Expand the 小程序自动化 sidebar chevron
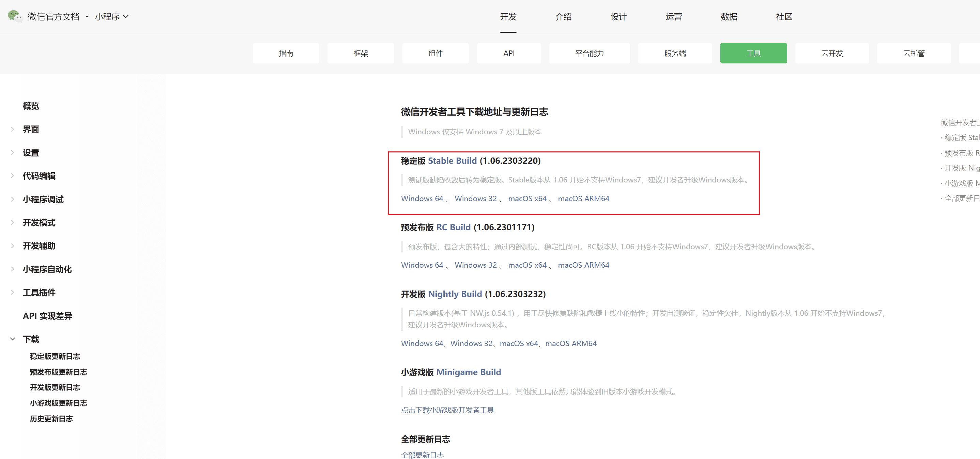Image resolution: width=980 pixels, height=459 pixels. coord(13,269)
